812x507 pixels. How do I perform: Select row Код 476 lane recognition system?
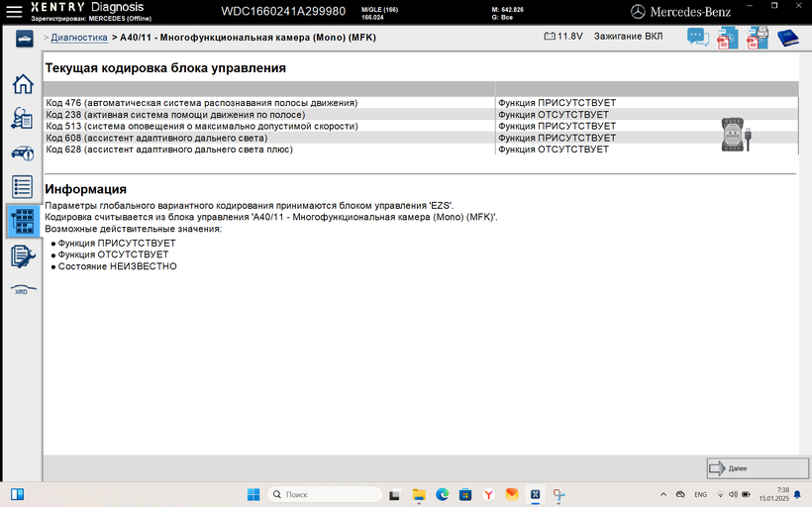[421, 103]
